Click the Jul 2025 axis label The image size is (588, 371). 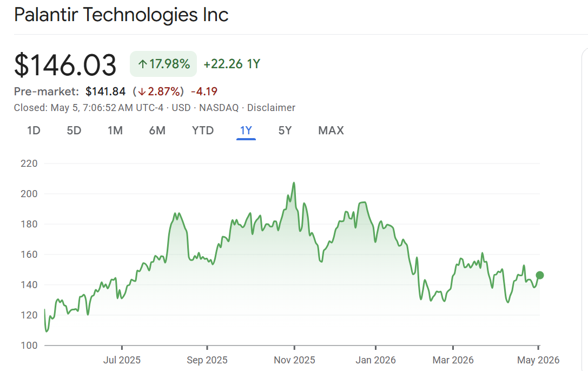coord(122,360)
